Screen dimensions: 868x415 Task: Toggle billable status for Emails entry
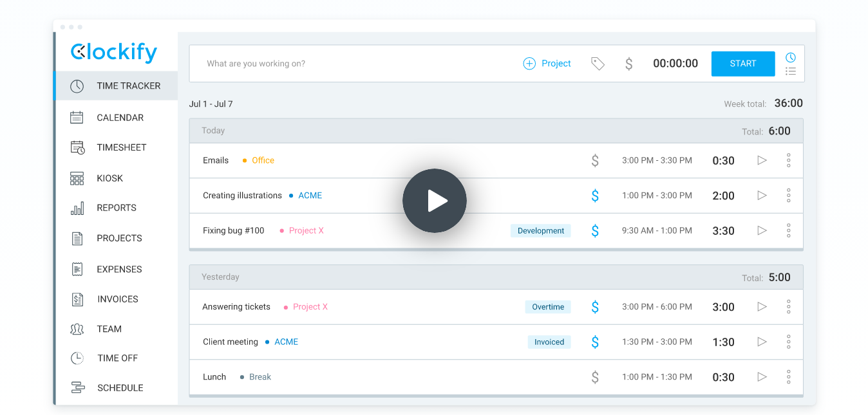click(x=595, y=160)
